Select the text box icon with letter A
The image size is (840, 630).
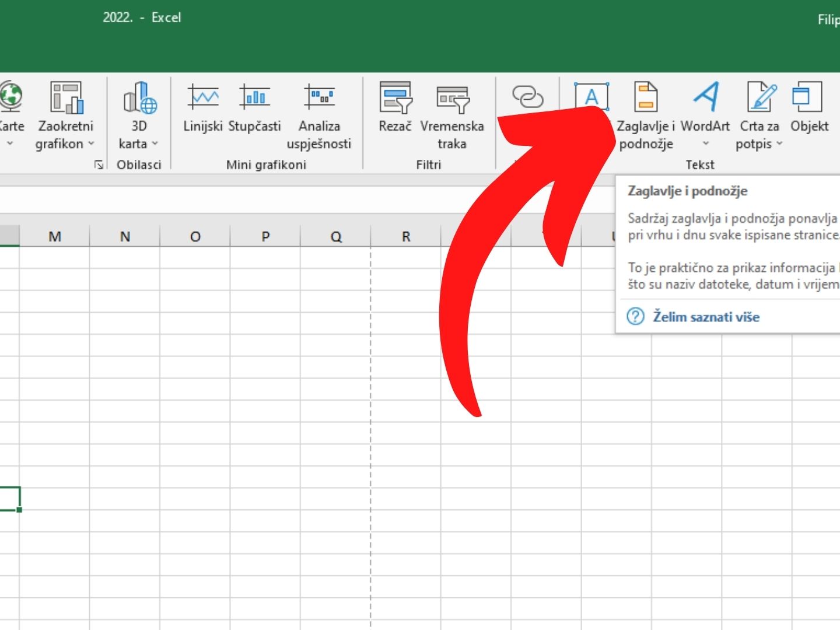(x=591, y=97)
